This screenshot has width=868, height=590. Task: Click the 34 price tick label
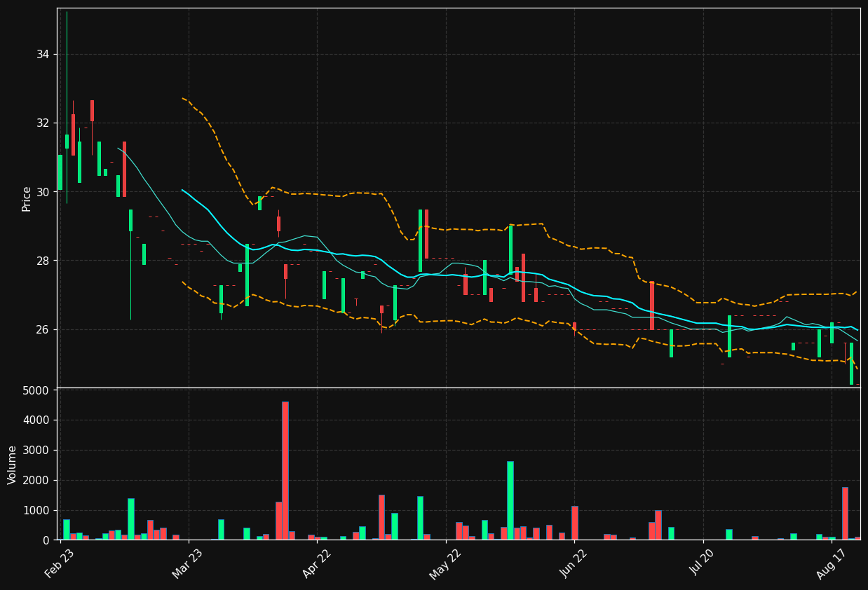click(44, 55)
